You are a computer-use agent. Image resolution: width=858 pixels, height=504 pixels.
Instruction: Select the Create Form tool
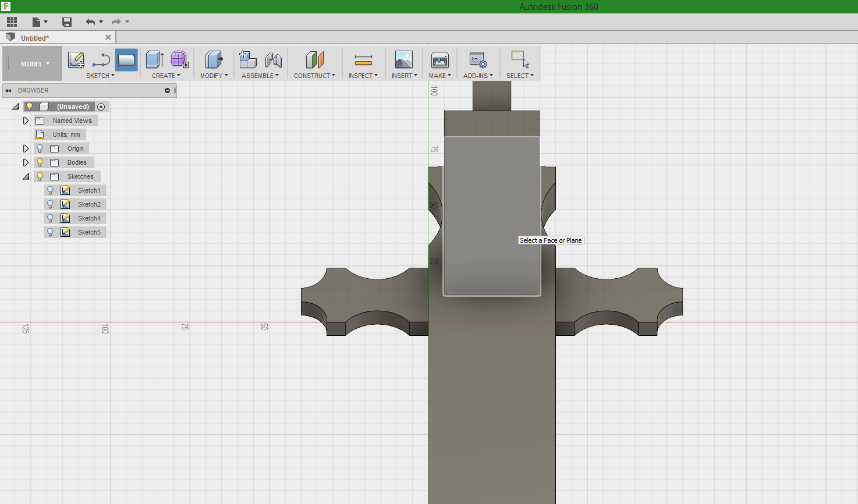coord(179,59)
